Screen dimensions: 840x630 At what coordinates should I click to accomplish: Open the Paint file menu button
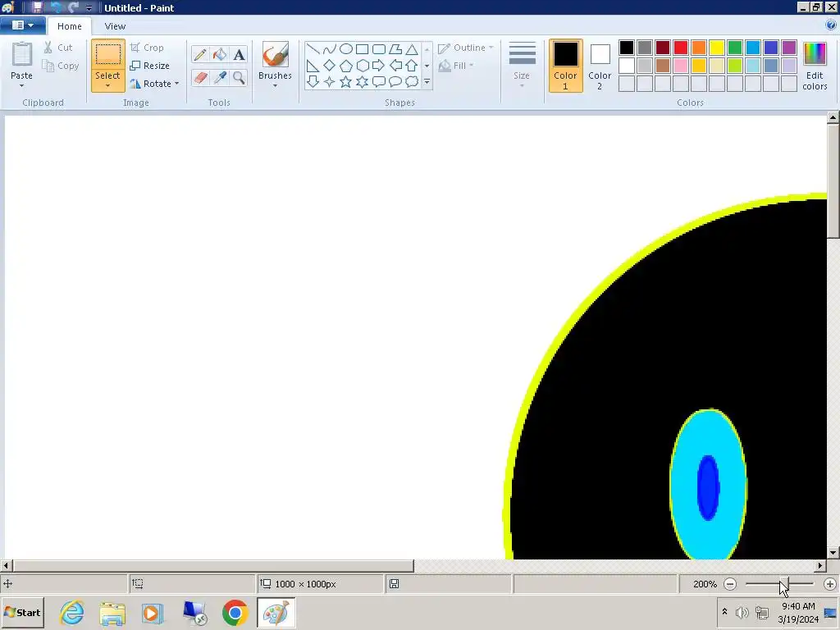(x=22, y=25)
